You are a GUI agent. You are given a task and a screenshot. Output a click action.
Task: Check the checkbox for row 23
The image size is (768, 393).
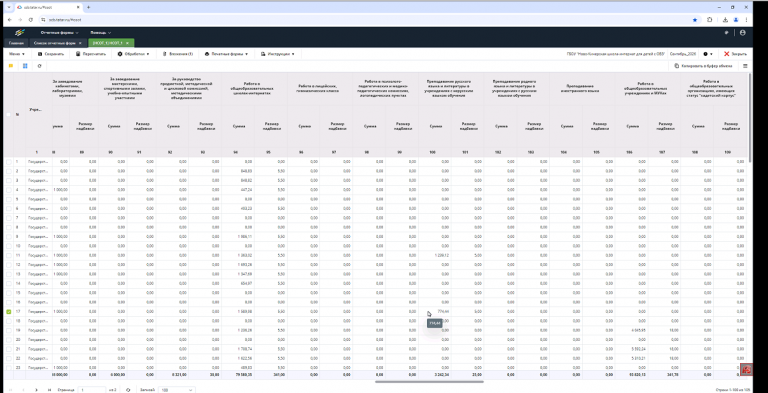point(8,367)
